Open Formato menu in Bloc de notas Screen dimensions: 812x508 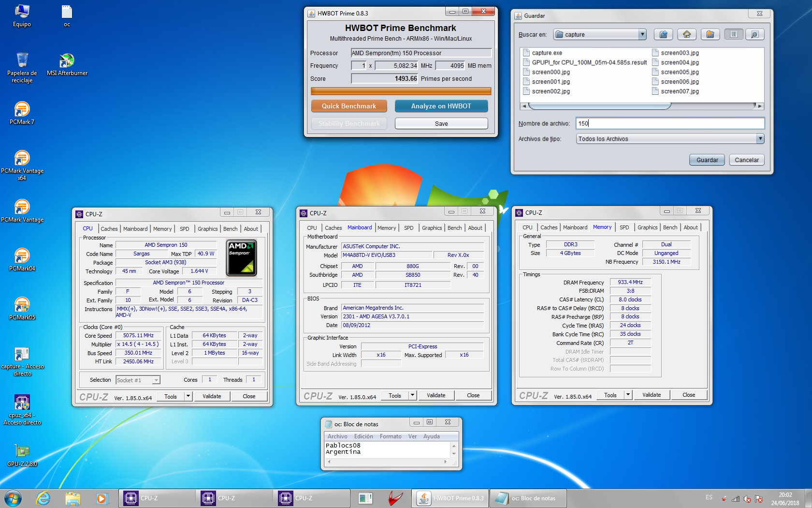tap(391, 436)
